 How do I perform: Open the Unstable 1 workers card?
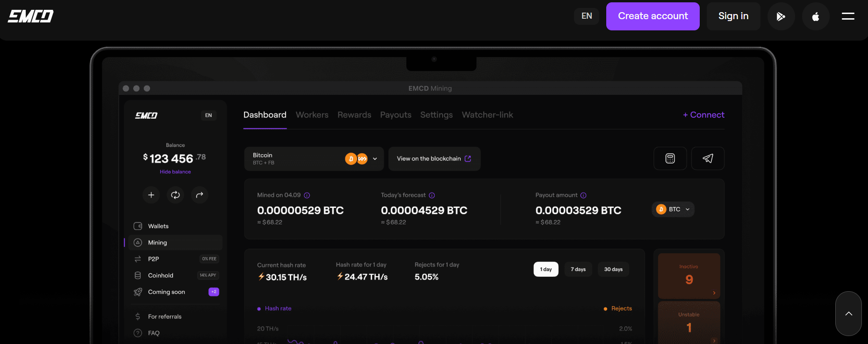(x=689, y=323)
